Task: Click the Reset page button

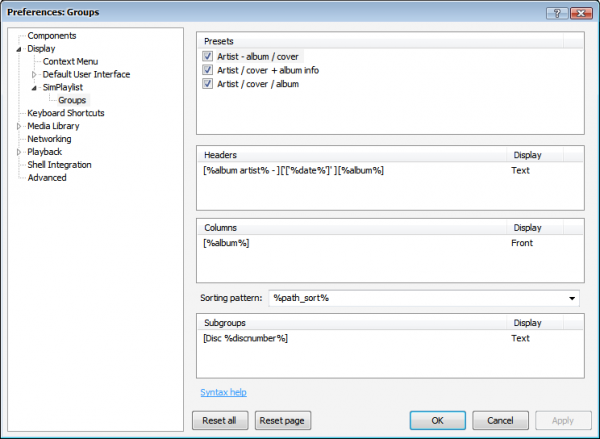Action: click(x=280, y=420)
